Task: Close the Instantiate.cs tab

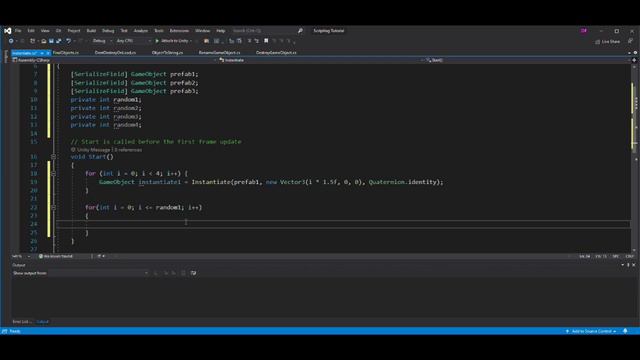Action: coord(48,53)
